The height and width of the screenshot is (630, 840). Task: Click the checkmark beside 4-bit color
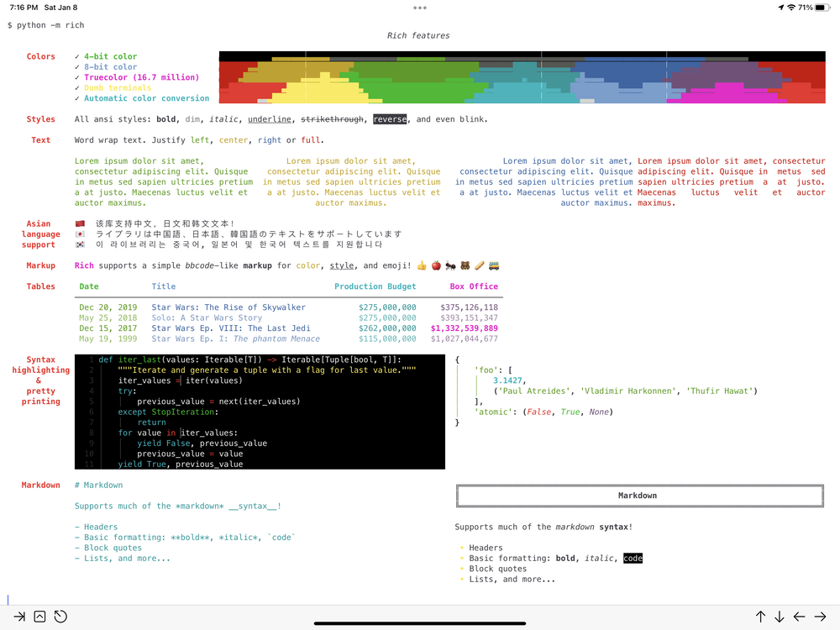77,56
